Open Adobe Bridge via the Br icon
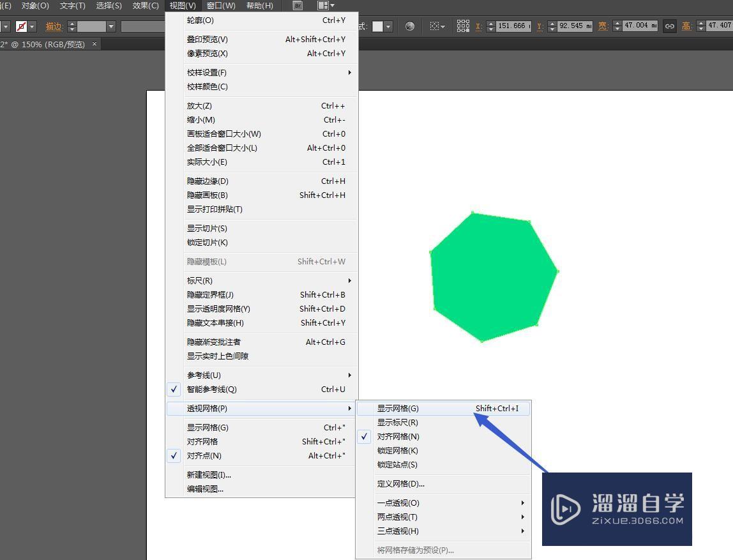Image resolution: width=733 pixels, height=560 pixels. [x=298, y=6]
